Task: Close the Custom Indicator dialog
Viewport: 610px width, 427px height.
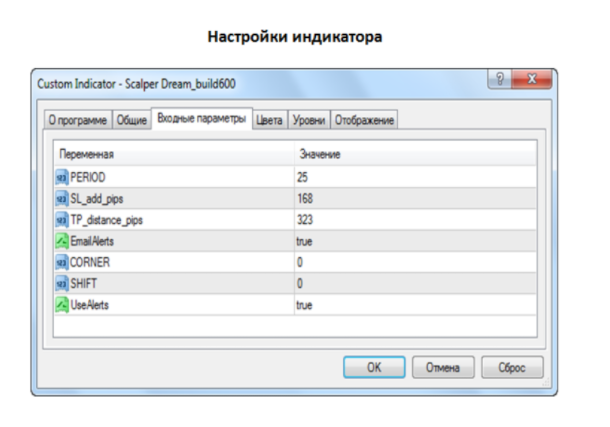Action: 531,79
